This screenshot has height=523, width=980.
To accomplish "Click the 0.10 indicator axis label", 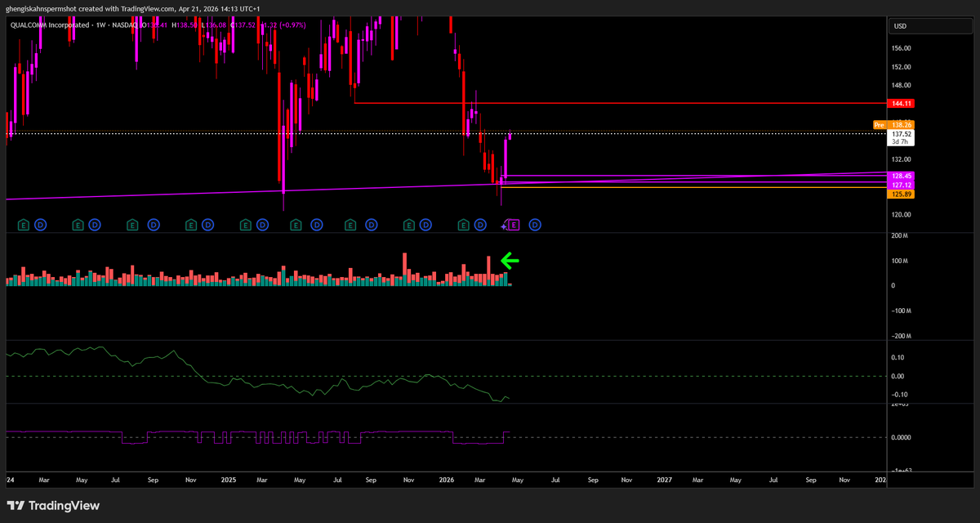I will point(898,358).
